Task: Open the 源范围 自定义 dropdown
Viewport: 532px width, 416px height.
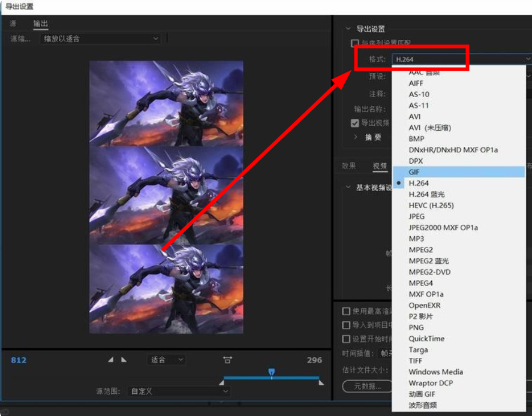Action: pos(179,391)
